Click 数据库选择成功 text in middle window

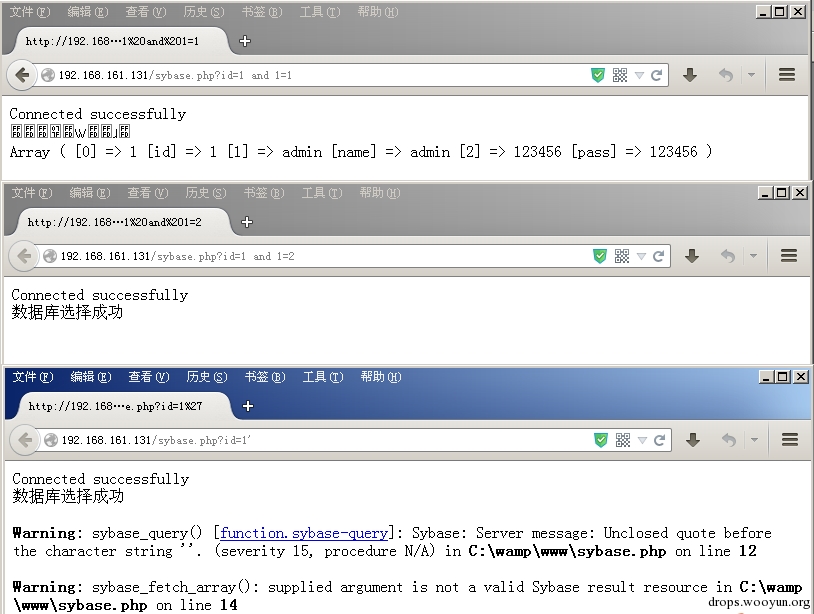point(67,312)
